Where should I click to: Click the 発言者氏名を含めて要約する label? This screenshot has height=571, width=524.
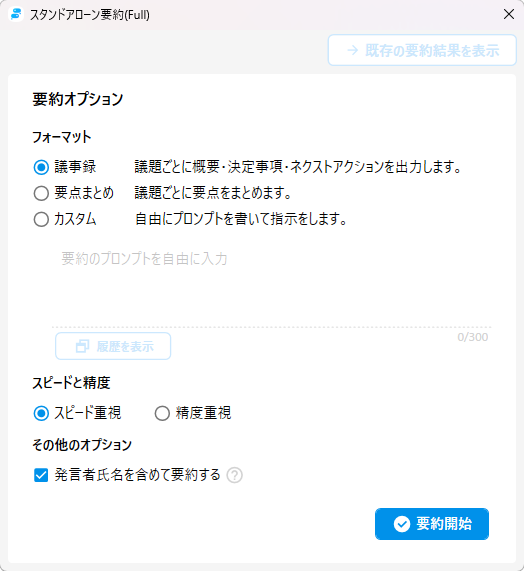click(x=138, y=475)
